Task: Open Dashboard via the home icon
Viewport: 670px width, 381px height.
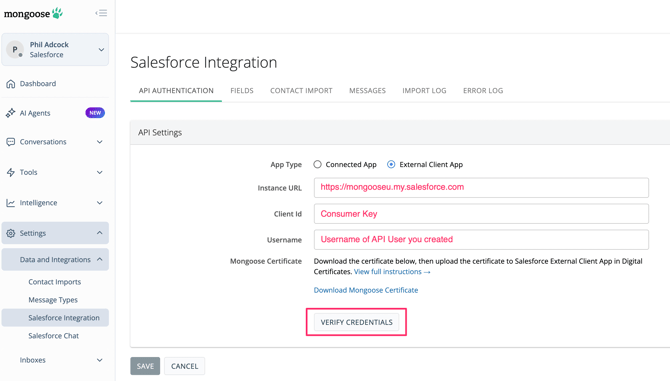Action: 11,84
